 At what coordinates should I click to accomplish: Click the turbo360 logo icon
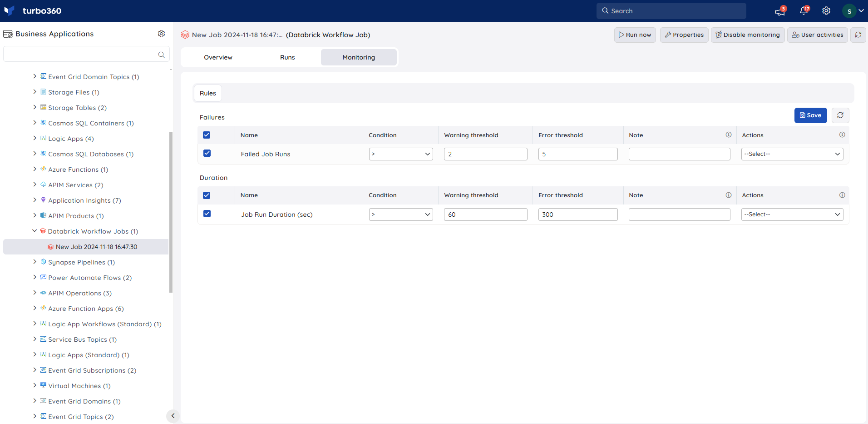(x=9, y=10)
